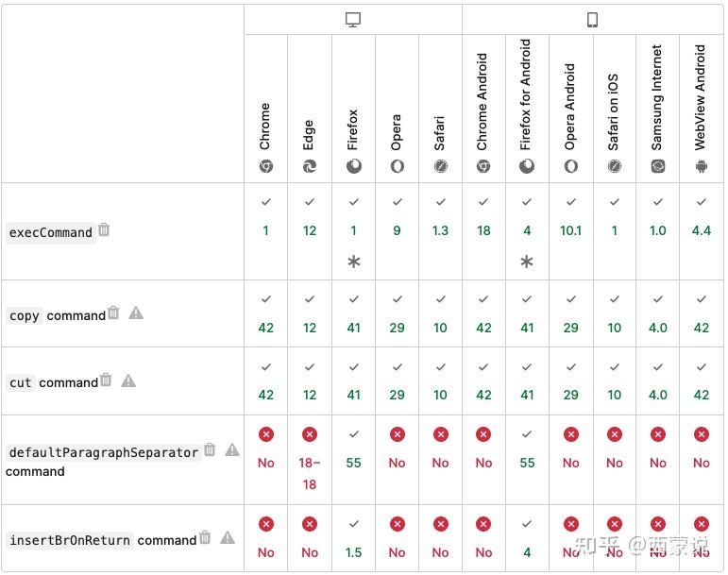Click the mobile platform icon

593,20
